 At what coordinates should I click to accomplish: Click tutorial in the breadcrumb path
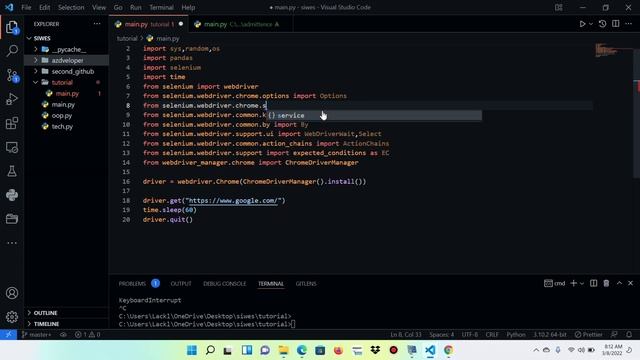(x=127, y=38)
